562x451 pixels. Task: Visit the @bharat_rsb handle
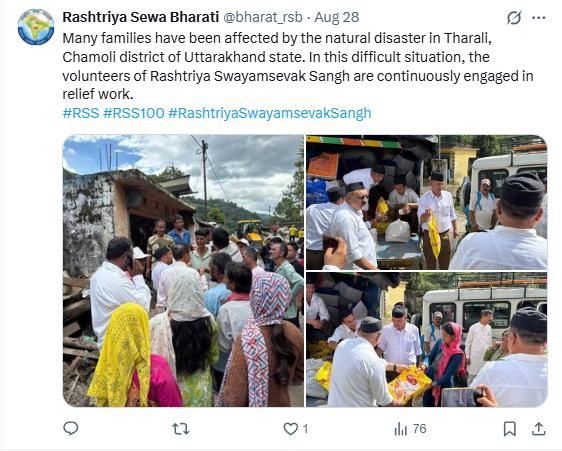coord(263,17)
